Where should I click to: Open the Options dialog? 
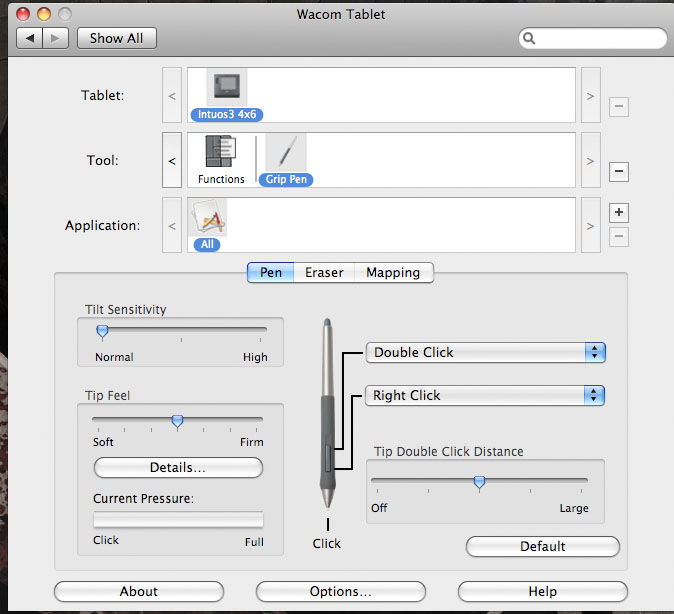click(x=341, y=592)
